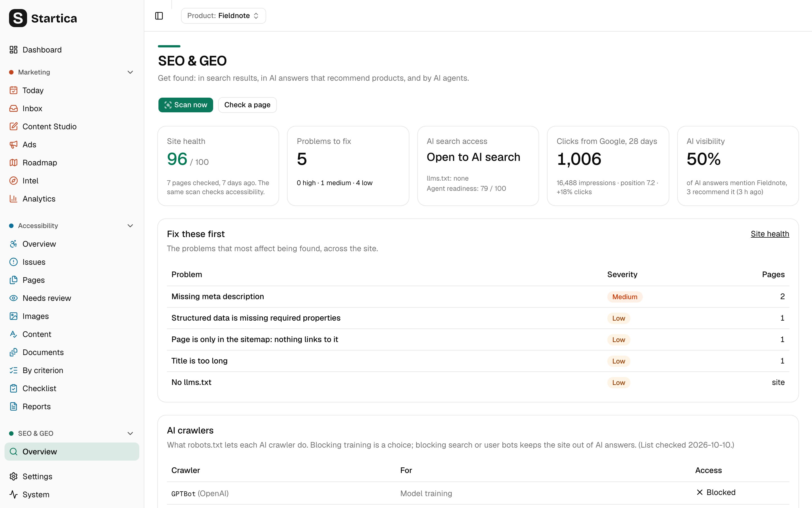Click the Medium severity badge

pyautogui.click(x=625, y=297)
